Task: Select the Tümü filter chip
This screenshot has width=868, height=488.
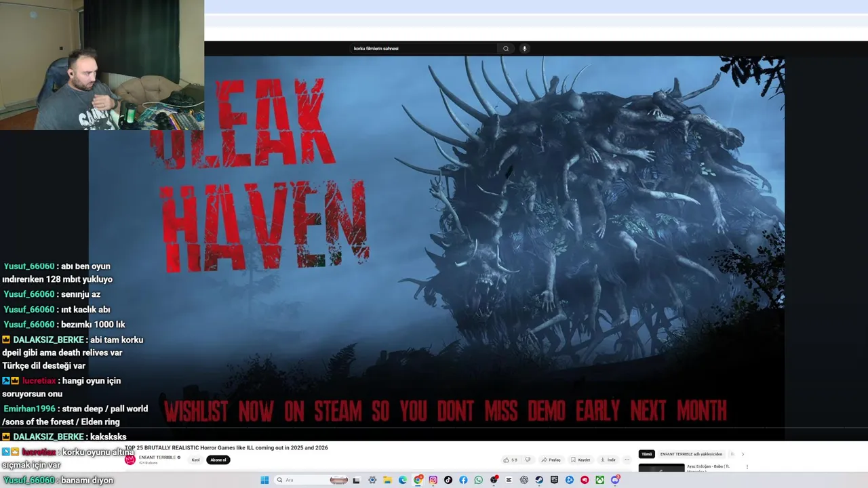Action: [x=647, y=454]
